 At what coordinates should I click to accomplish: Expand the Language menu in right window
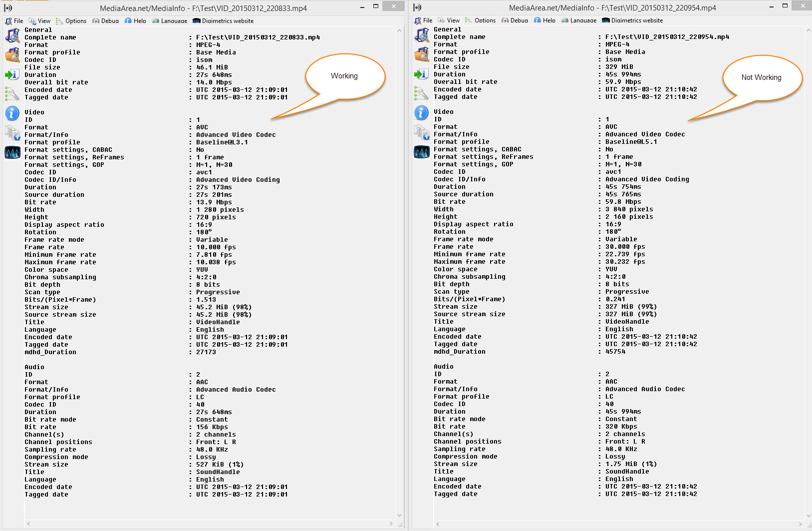[x=578, y=20]
